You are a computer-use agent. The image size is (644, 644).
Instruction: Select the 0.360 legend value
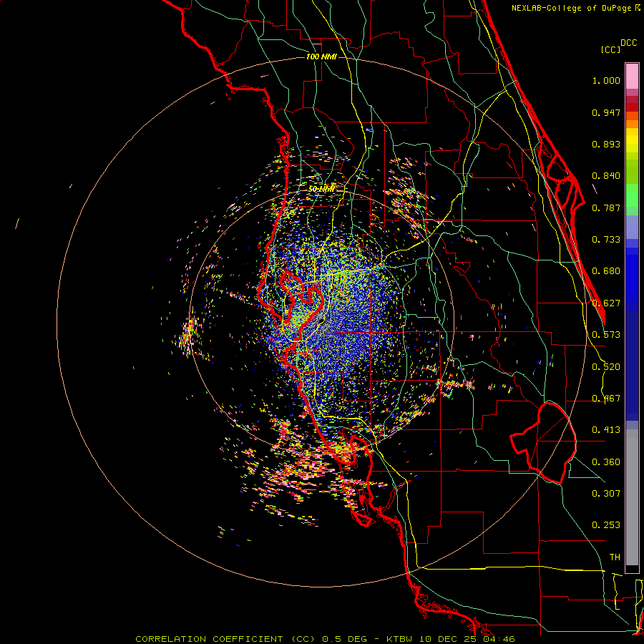click(606, 462)
